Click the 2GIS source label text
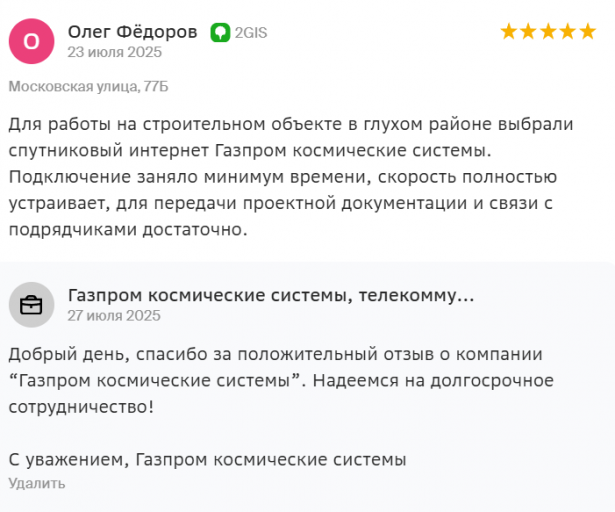Image resolution: width=615 pixels, height=512 pixels. point(251,33)
